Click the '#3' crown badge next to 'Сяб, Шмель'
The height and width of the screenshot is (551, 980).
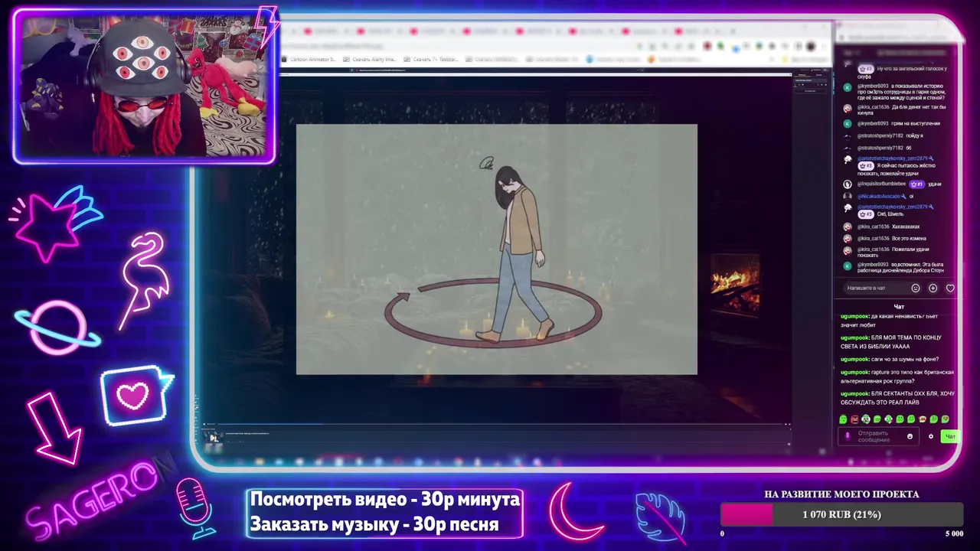[x=866, y=214]
